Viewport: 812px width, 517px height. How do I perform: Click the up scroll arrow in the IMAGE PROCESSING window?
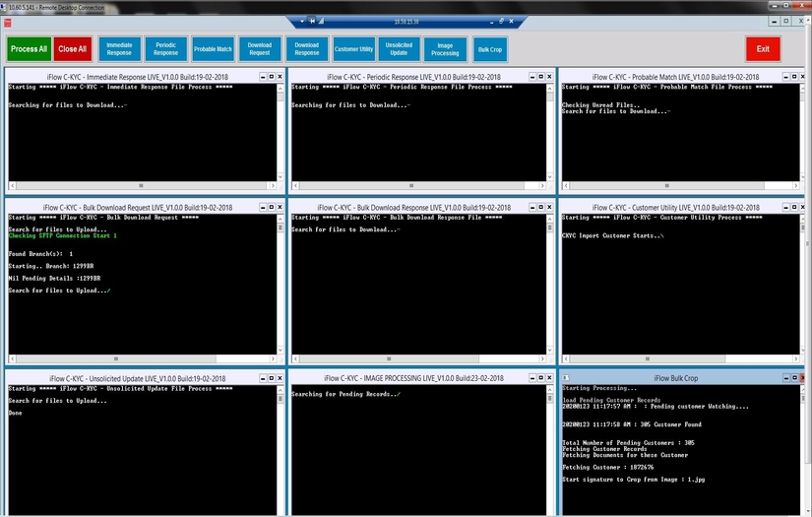coord(550,390)
